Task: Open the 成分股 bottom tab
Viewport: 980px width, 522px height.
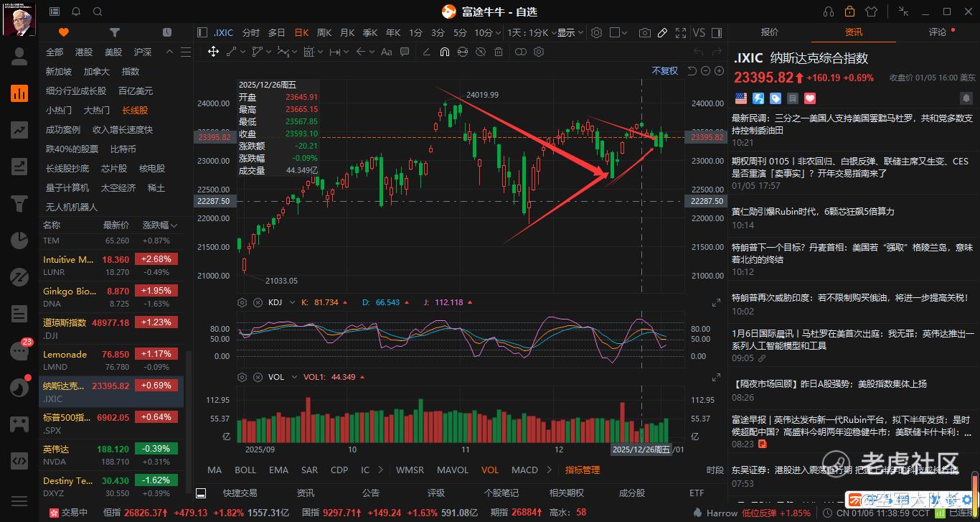Action: point(632,493)
